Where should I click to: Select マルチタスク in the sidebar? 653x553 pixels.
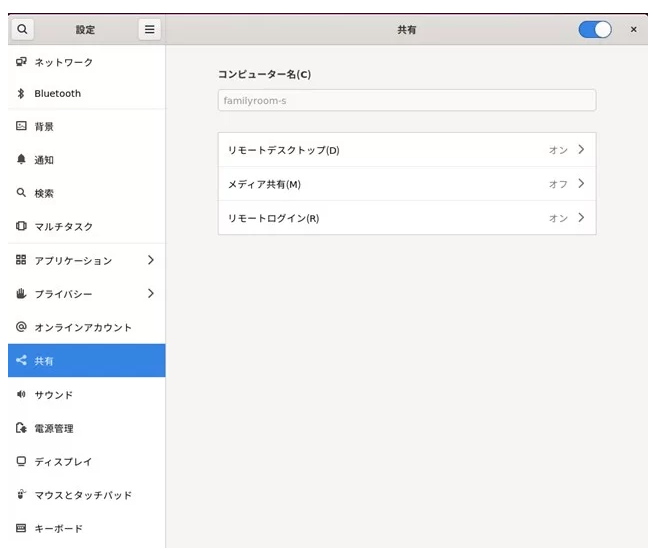tap(87, 226)
